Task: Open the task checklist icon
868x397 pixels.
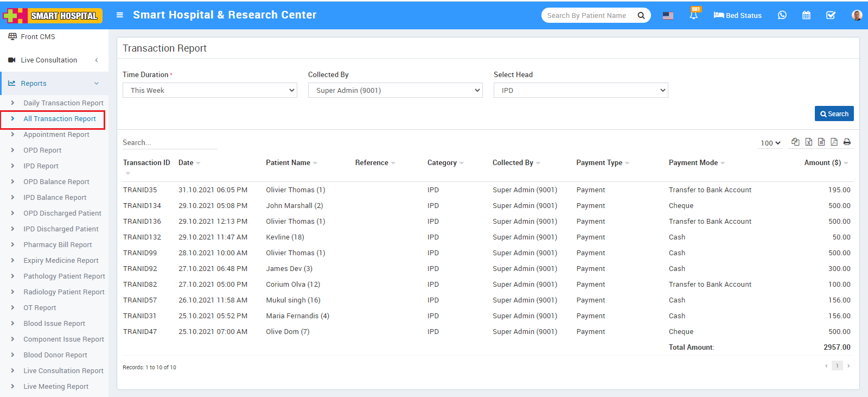Action: coord(831,15)
